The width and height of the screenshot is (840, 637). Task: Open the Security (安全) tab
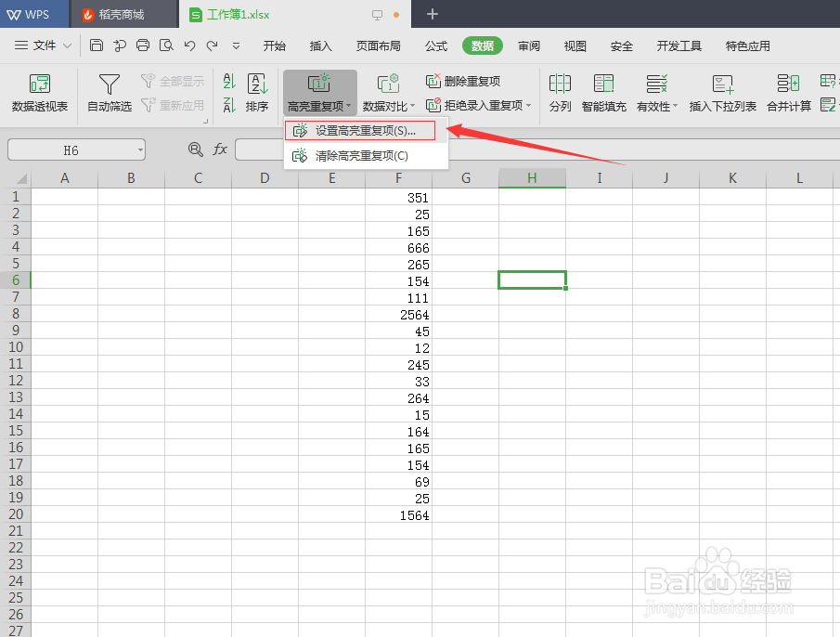tap(622, 46)
